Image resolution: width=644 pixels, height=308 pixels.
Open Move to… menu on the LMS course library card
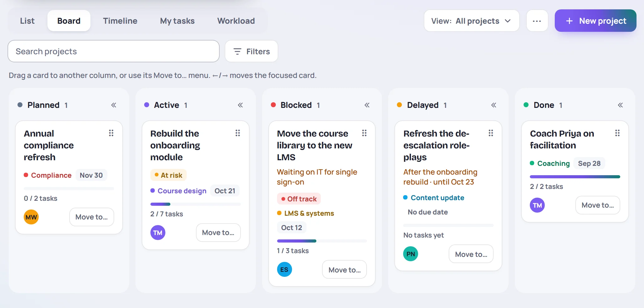click(344, 270)
